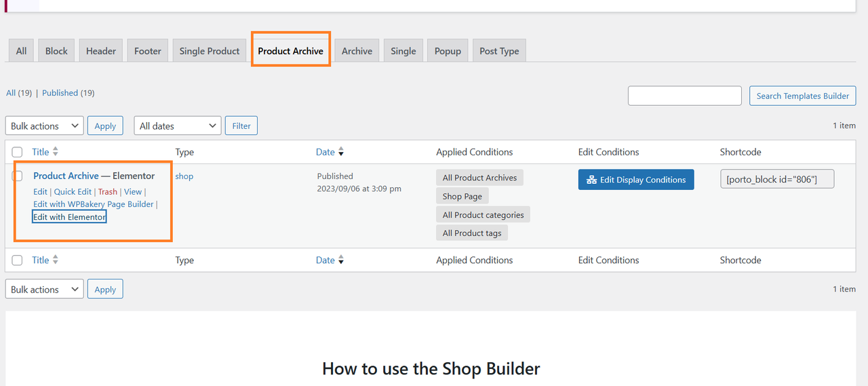Sort by Title in the footer row
868x386 pixels.
click(x=41, y=260)
